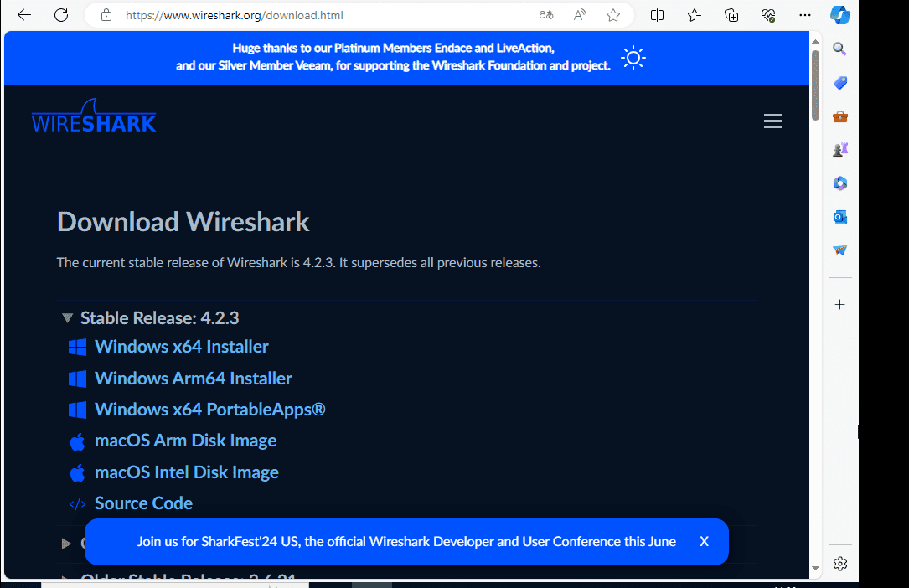Viewport: 909px width, 588px height.
Task: Add a new sidebar app with plus
Action: click(x=840, y=304)
